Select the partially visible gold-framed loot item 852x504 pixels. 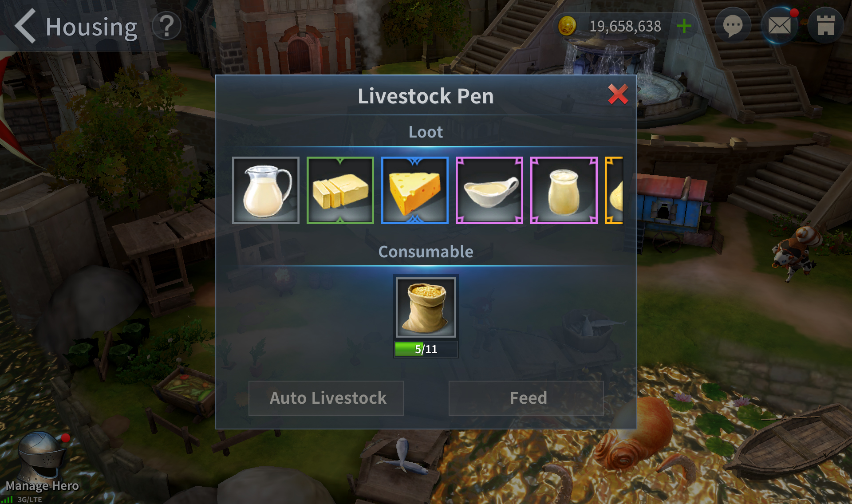coord(614,190)
